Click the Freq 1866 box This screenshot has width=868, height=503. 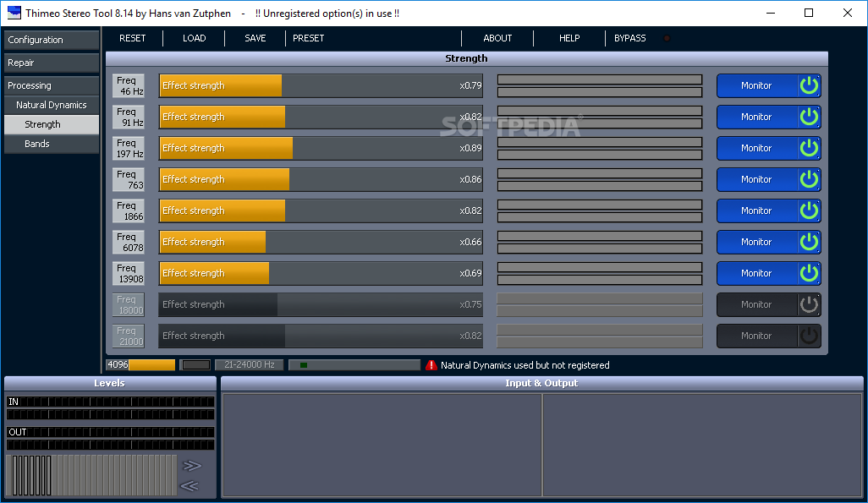click(x=129, y=210)
